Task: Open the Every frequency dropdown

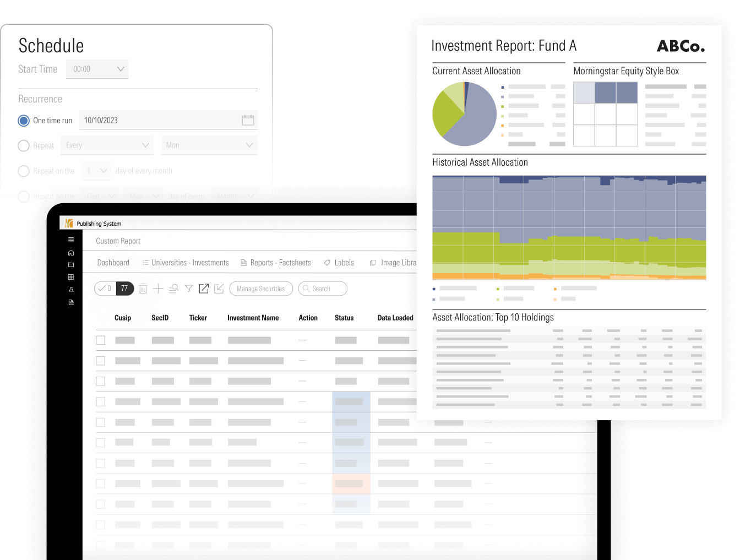Action: coord(107,145)
